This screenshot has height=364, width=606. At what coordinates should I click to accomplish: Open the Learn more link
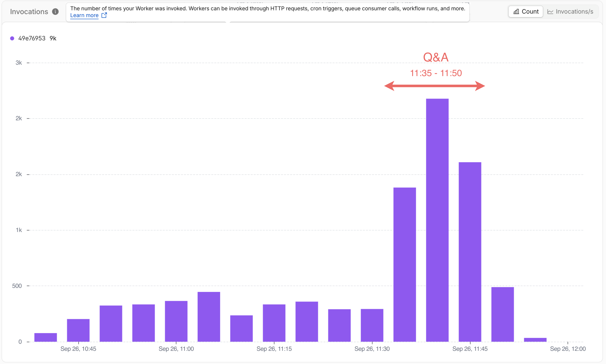coord(84,15)
